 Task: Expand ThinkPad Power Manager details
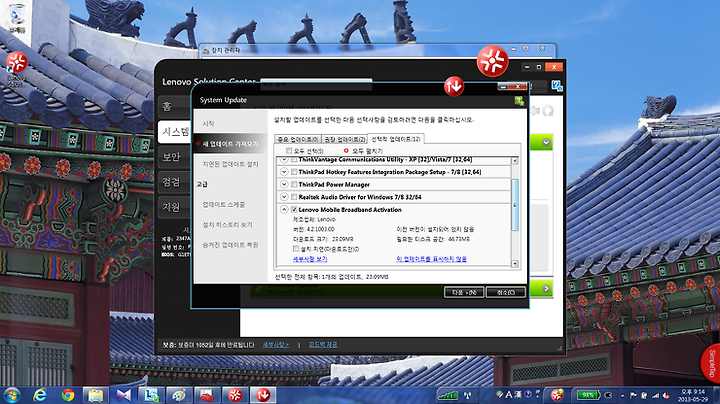click(284, 184)
